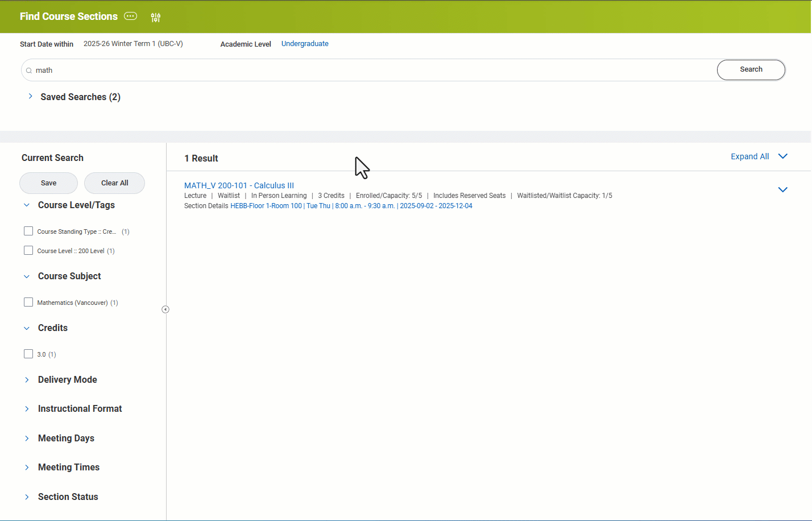
Task: Open the MATH_V 200-101 Calculus III link
Action: [x=239, y=185]
